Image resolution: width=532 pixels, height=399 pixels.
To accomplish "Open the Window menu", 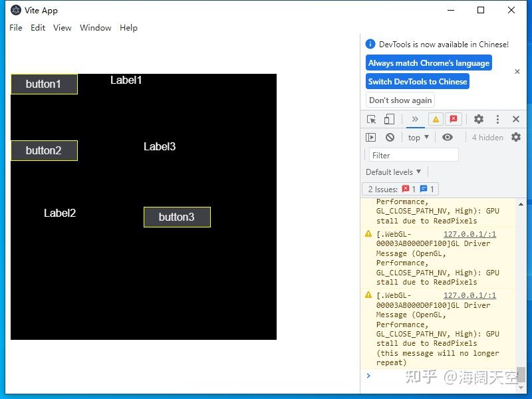I will tap(95, 28).
